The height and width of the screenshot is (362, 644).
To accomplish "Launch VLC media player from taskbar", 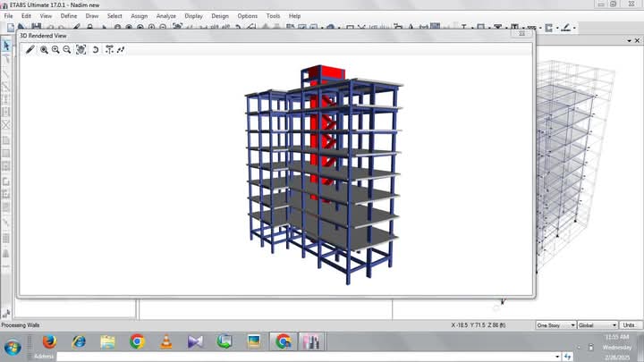I will [165, 341].
